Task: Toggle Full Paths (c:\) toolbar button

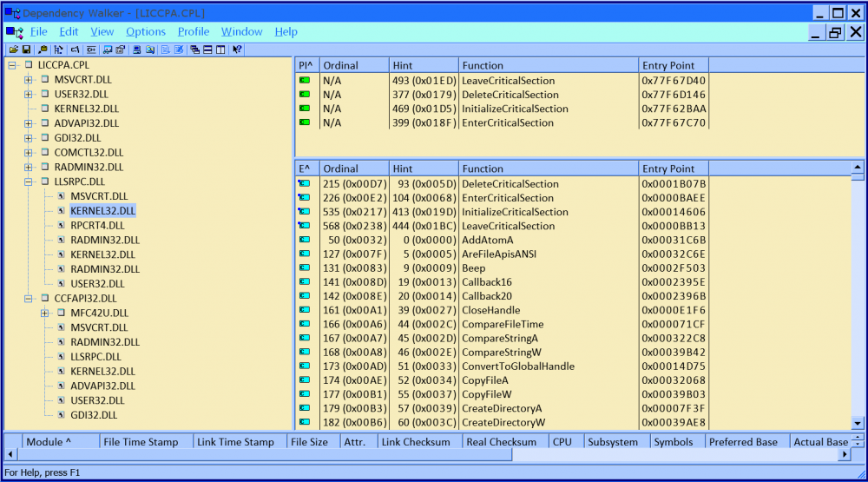Action: tap(75, 50)
